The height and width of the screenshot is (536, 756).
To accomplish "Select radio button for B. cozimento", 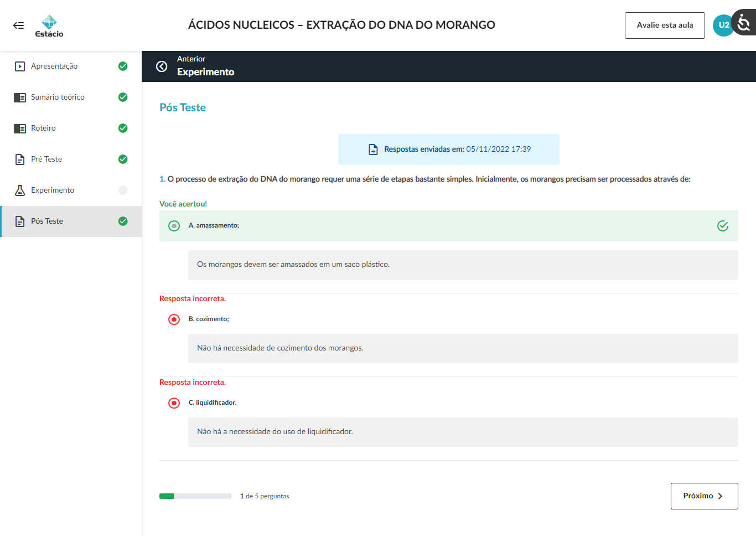I will coord(174,319).
